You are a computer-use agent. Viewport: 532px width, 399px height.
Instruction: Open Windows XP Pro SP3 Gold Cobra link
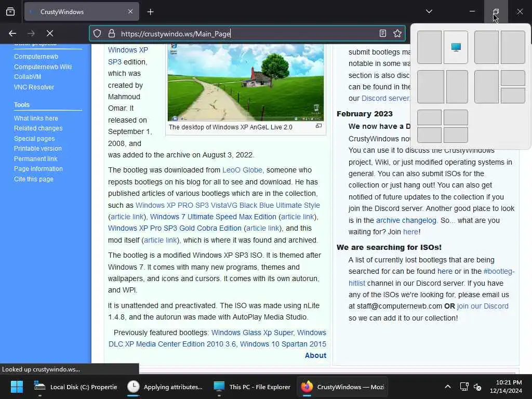[x=175, y=229]
